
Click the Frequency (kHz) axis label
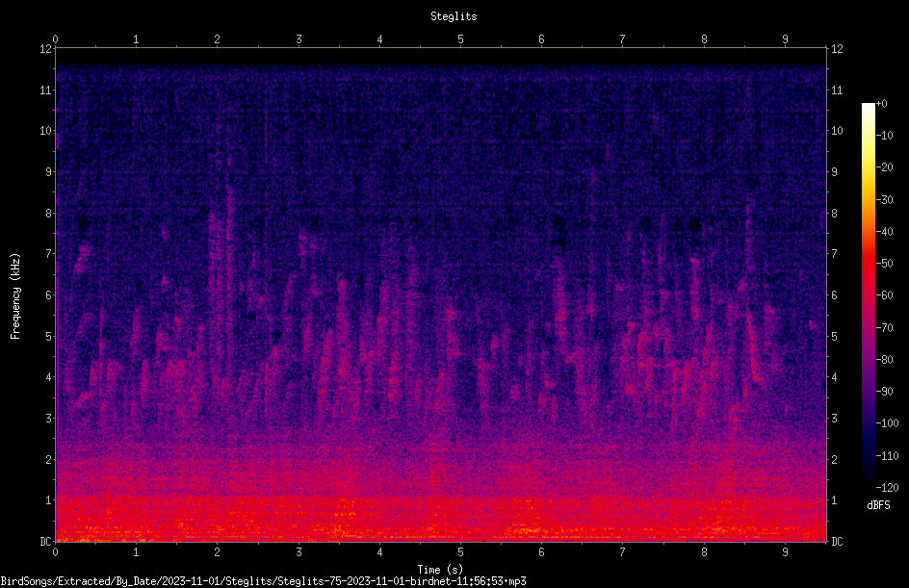15,296
